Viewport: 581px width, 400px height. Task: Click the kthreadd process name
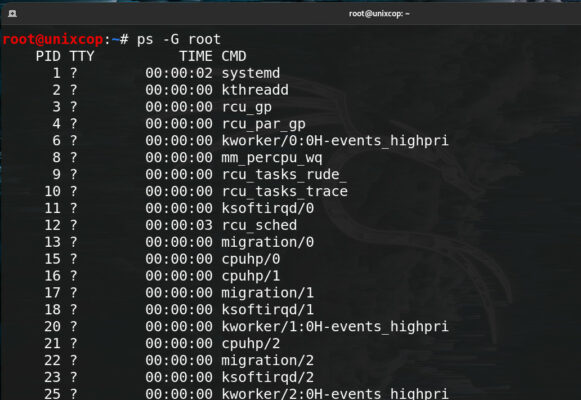pyautogui.click(x=255, y=90)
